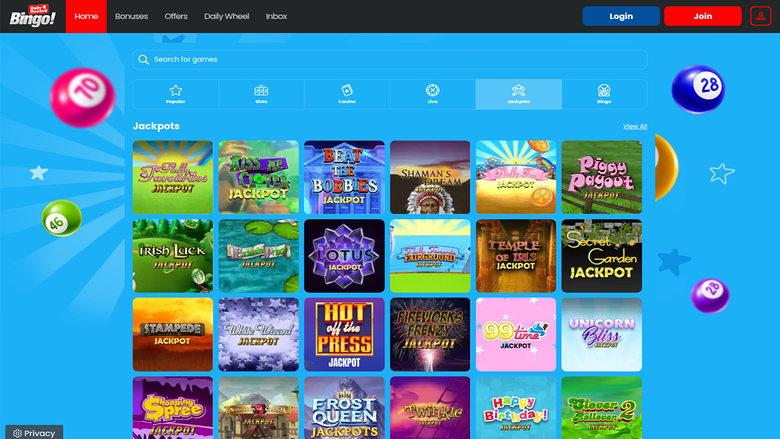The height and width of the screenshot is (439, 780).
Task: Follow the View All jackpots link
Action: click(x=634, y=126)
